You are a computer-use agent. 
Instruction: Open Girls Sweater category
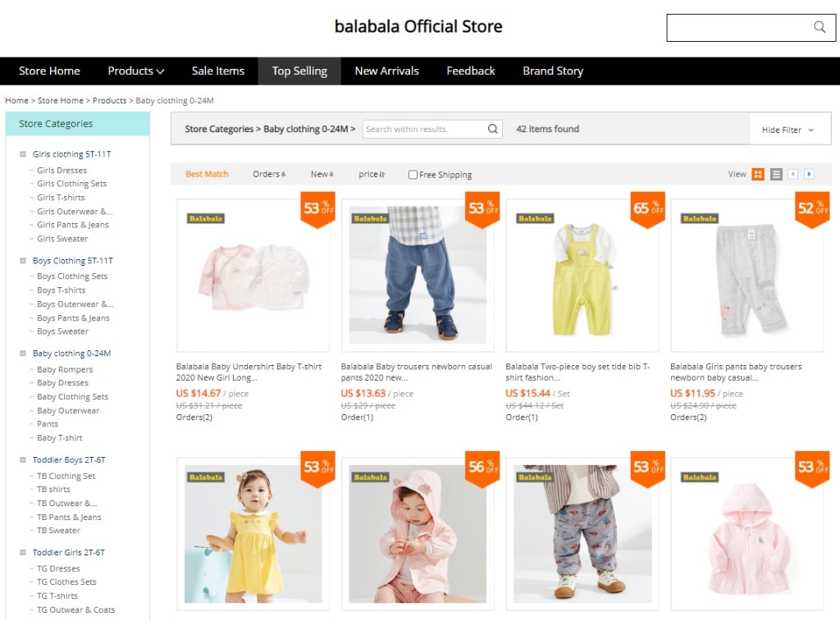[62, 239]
